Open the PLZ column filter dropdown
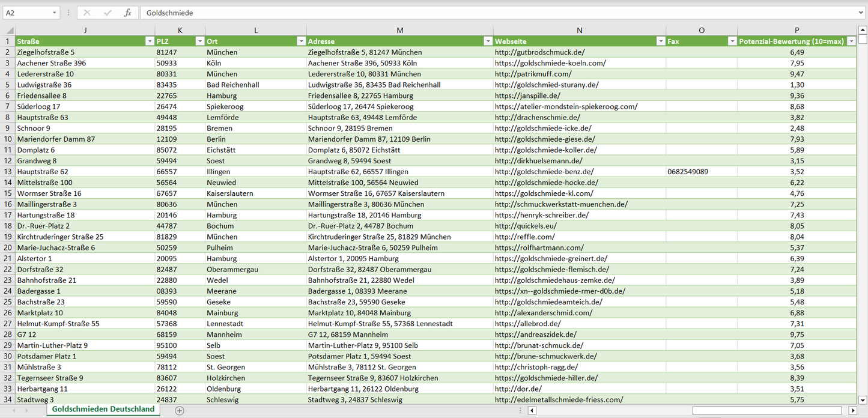This screenshot has height=418, width=868. pyautogui.click(x=199, y=41)
